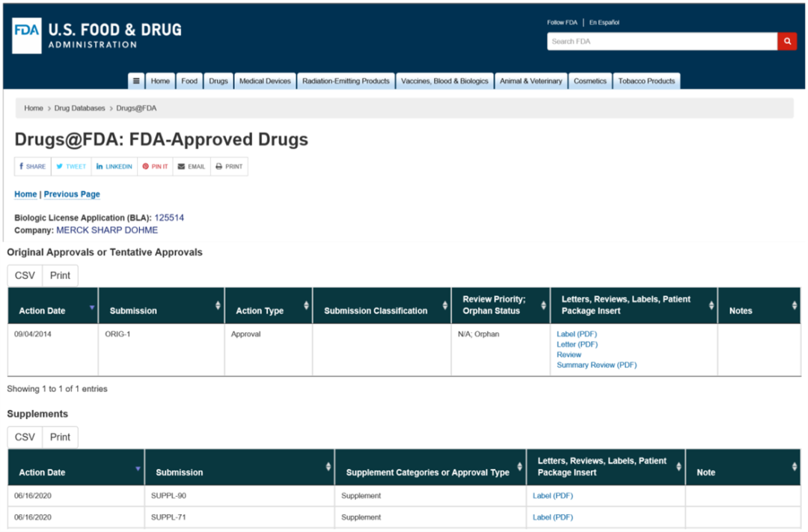The height and width of the screenshot is (532, 808).
Task: Sort Original Approvals Letters, Reviews, Labels column
Action: coord(634,306)
